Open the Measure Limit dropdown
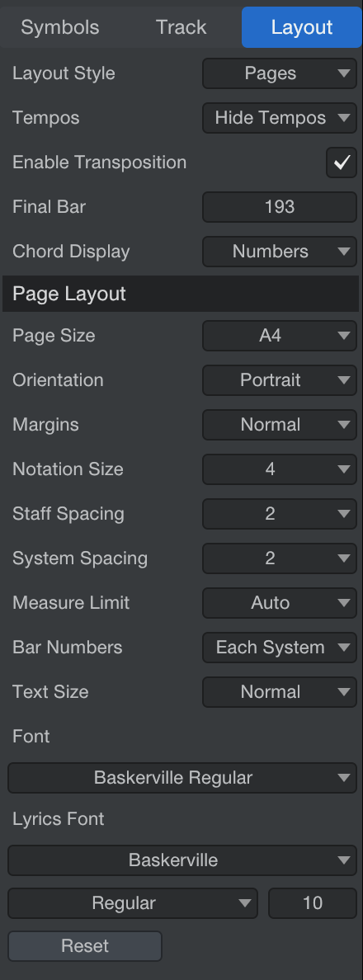363x980 pixels. (x=280, y=603)
